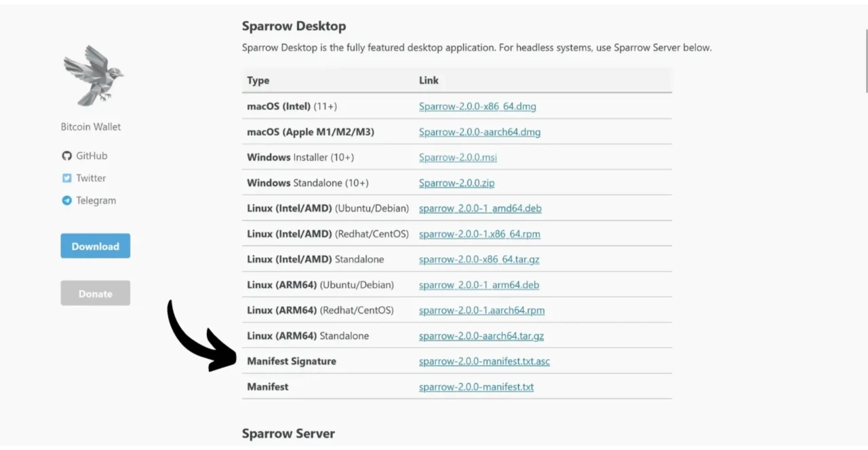868x450 pixels.
Task: Click the Sparrow bird logo
Action: [94, 75]
